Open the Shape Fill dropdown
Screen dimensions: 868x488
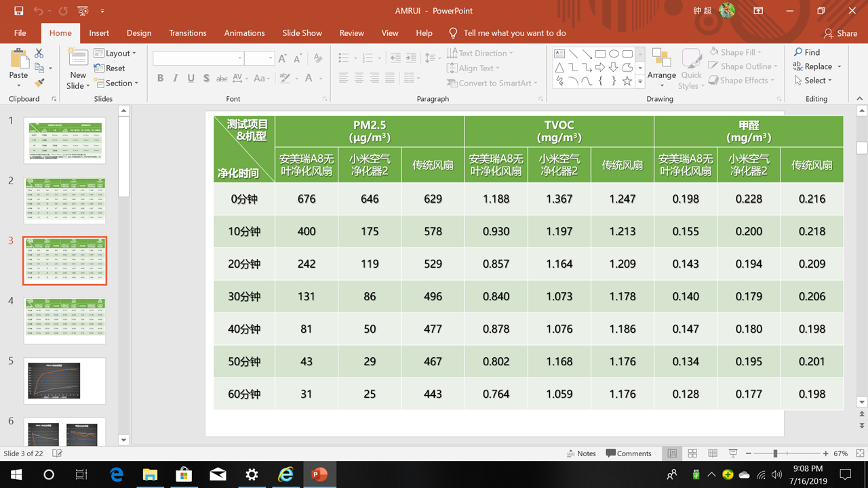[x=736, y=52]
